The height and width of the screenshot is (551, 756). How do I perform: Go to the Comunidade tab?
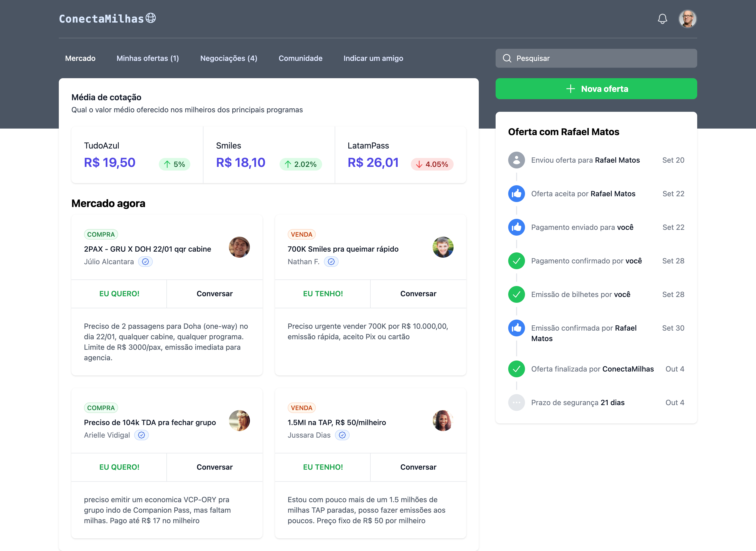(x=300, y=58)
